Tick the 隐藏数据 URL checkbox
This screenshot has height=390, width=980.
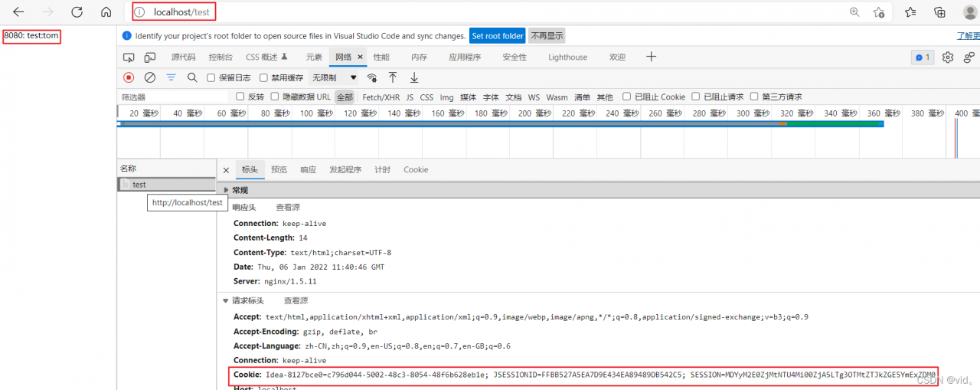[x=274, y=97]
